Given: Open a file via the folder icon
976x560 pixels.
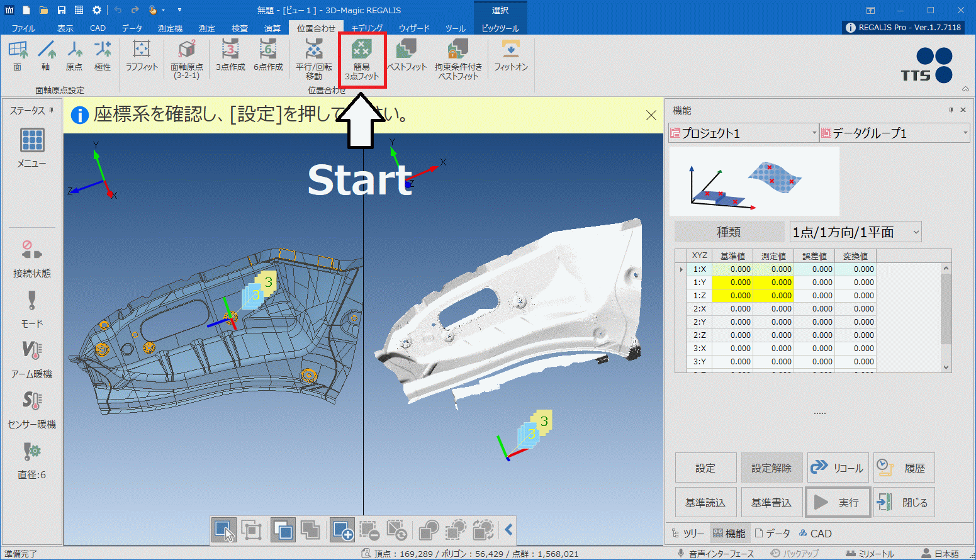Looking at the screenshot, I should 43,10.
